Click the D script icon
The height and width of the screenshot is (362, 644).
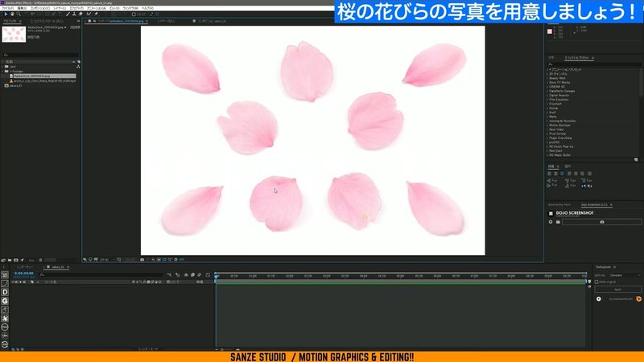pyautogui.click(x=5, y=292)
